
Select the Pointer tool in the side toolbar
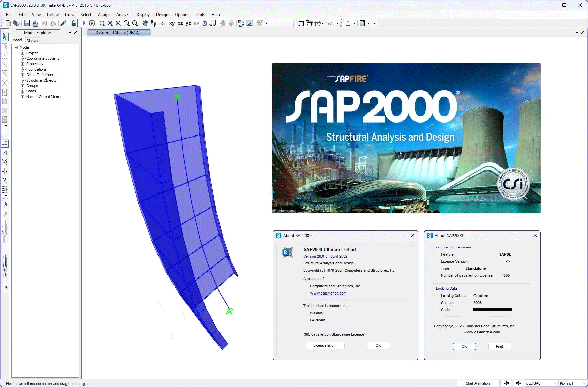click(x=5, y=37)
